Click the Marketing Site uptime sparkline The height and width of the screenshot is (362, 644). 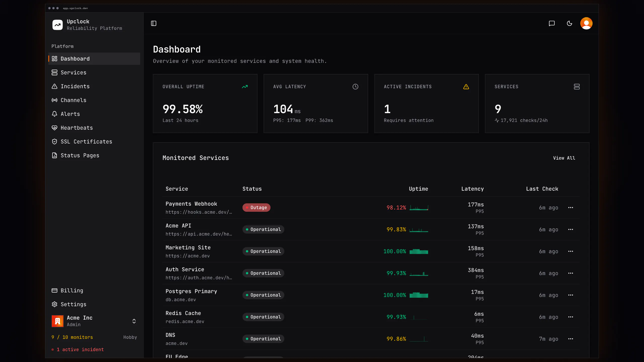(x=419, y=251)
